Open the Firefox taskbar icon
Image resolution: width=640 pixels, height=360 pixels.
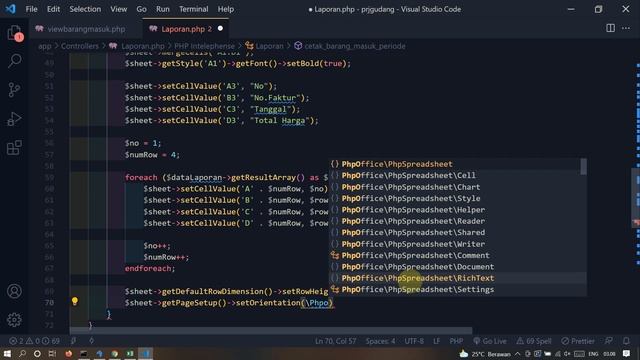69,353
